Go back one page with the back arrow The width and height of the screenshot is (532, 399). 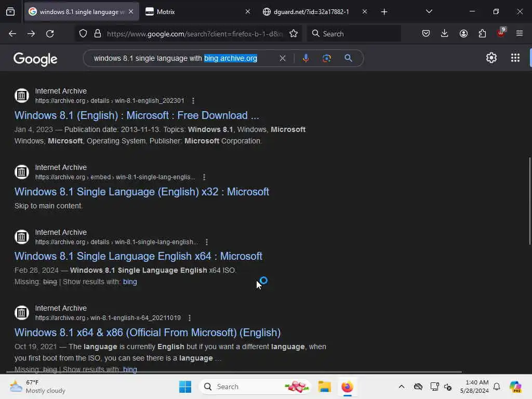12,34
